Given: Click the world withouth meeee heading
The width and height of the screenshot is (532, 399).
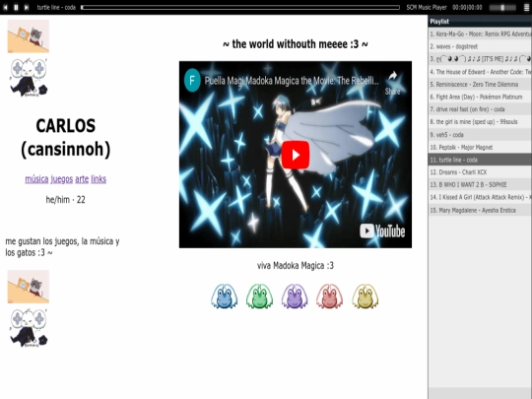Looking at the screenshot, I should pos(296,44).
